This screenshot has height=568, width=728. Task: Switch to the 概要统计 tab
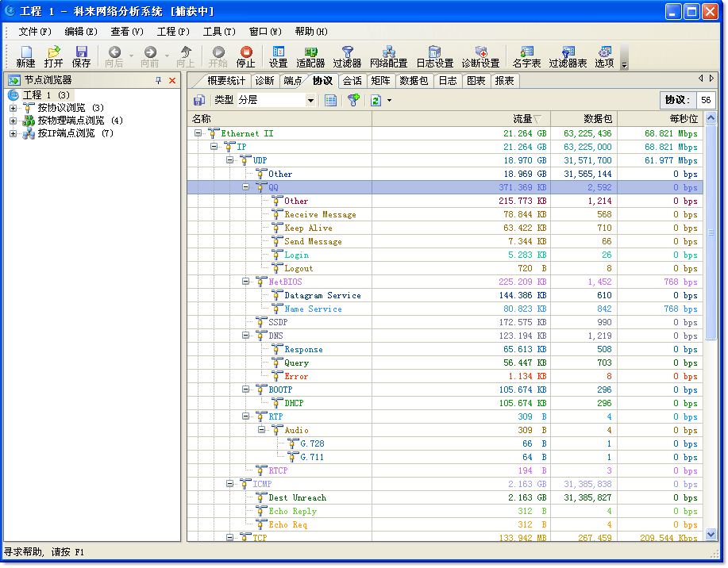tap(226, 80)
